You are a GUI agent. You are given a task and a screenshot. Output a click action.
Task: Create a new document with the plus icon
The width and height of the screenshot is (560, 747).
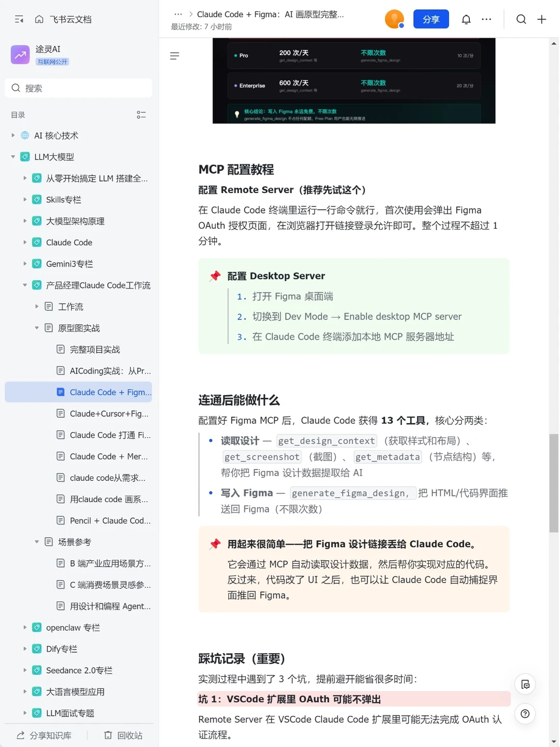pos(542,19)
